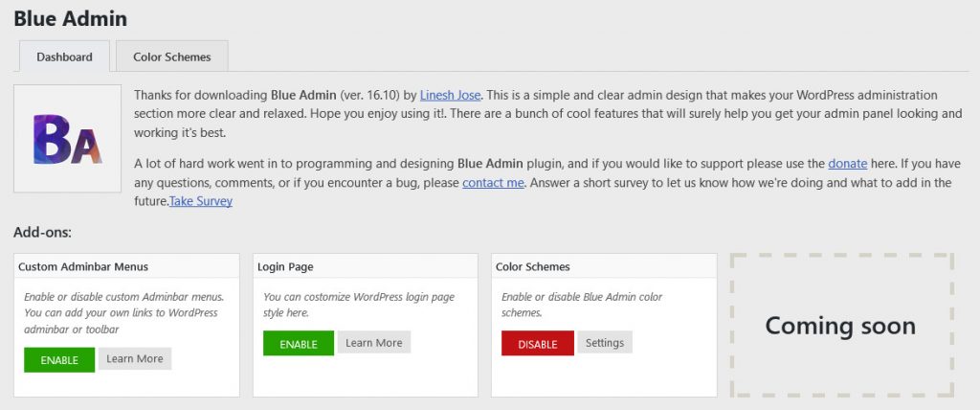Click the Color Schemes add-on card title
Image resolution: width=980 pixels, height=410 pixels.
533,266
